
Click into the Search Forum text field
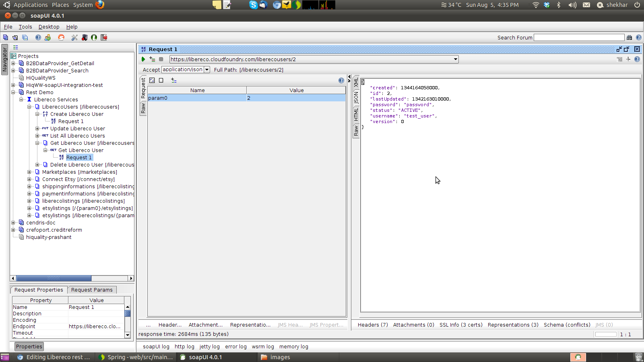(579, 37)
